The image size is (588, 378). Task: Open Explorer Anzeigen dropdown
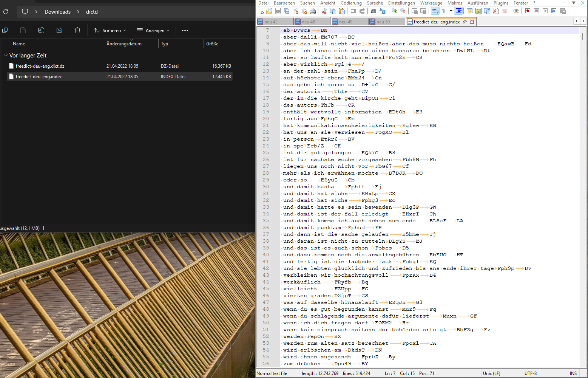(x=153, y=30)
